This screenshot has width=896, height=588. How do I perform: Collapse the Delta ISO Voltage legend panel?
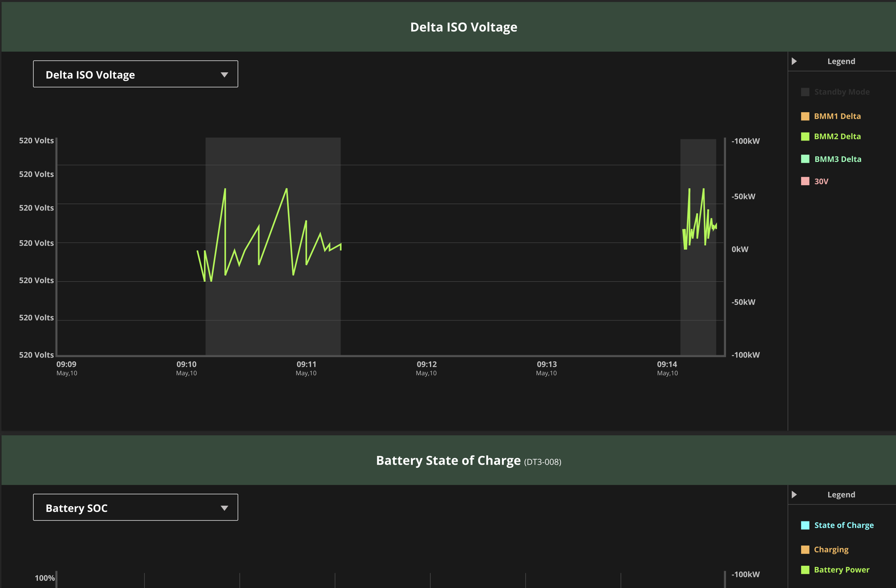794,61
